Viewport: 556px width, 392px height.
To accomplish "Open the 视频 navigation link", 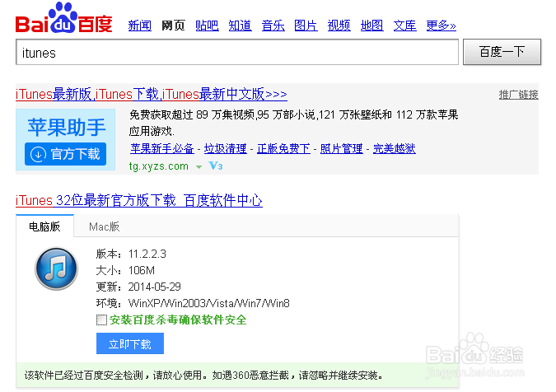I will (x=339, y=26).
